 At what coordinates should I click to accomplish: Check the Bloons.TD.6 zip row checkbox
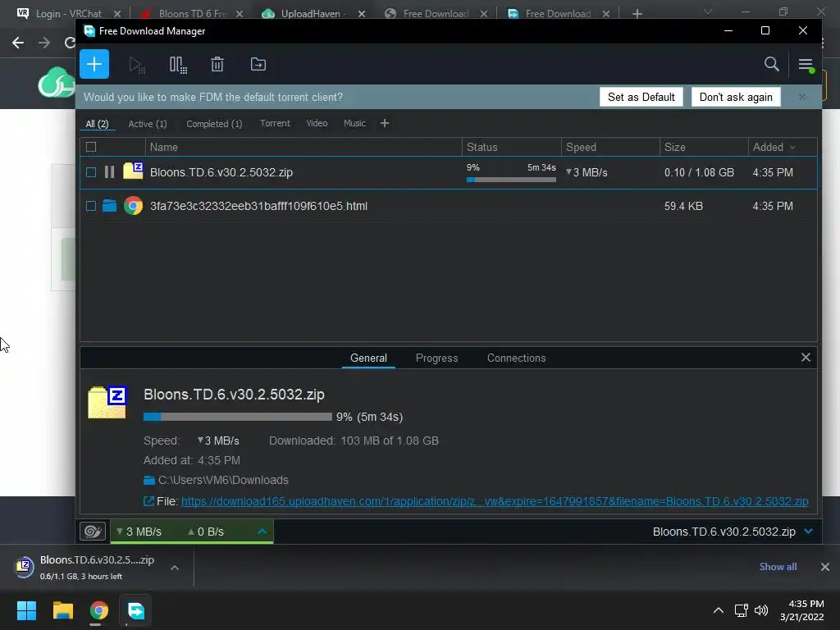pyautogui.click(x=91, y=172)
